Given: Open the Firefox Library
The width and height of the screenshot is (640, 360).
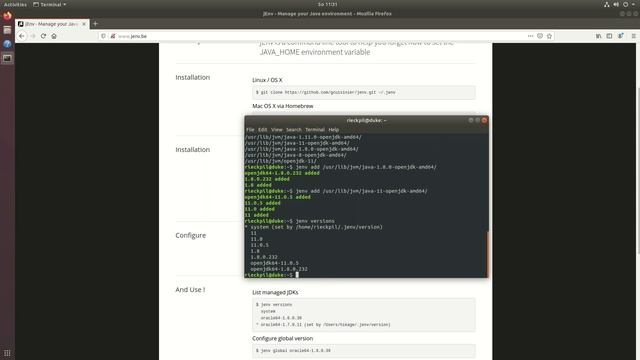Looking at the screenshot, I should [598, 36].
